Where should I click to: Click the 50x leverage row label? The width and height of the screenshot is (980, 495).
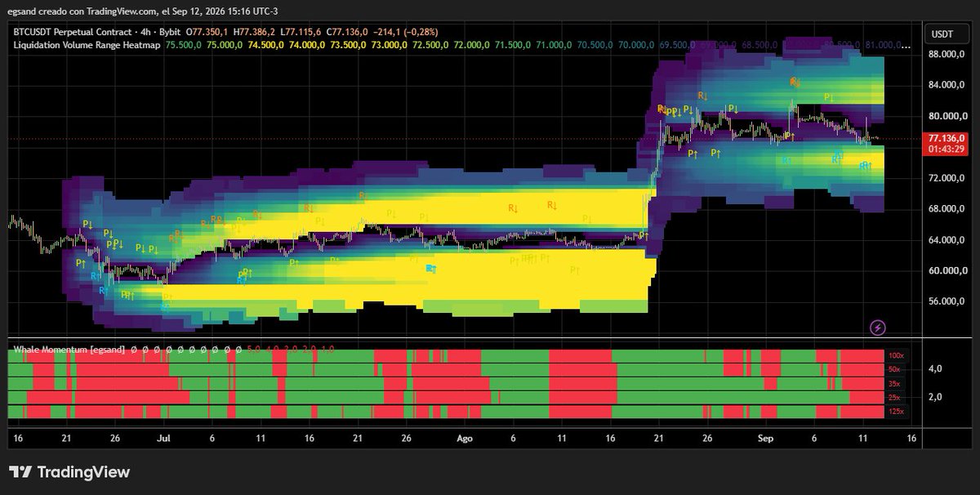[895, 370]
